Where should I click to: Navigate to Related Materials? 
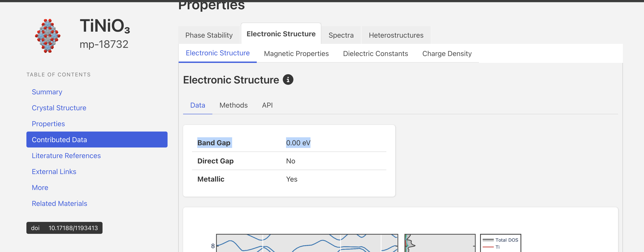(59, 203)
